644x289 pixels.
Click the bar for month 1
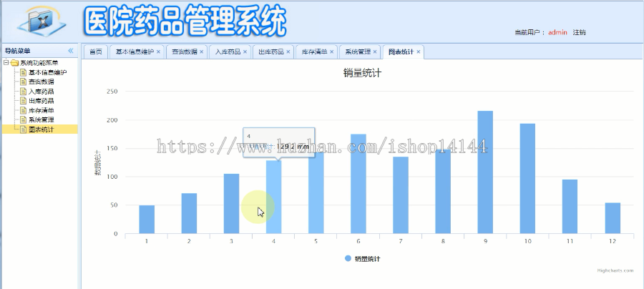click(x=147, y=219)
